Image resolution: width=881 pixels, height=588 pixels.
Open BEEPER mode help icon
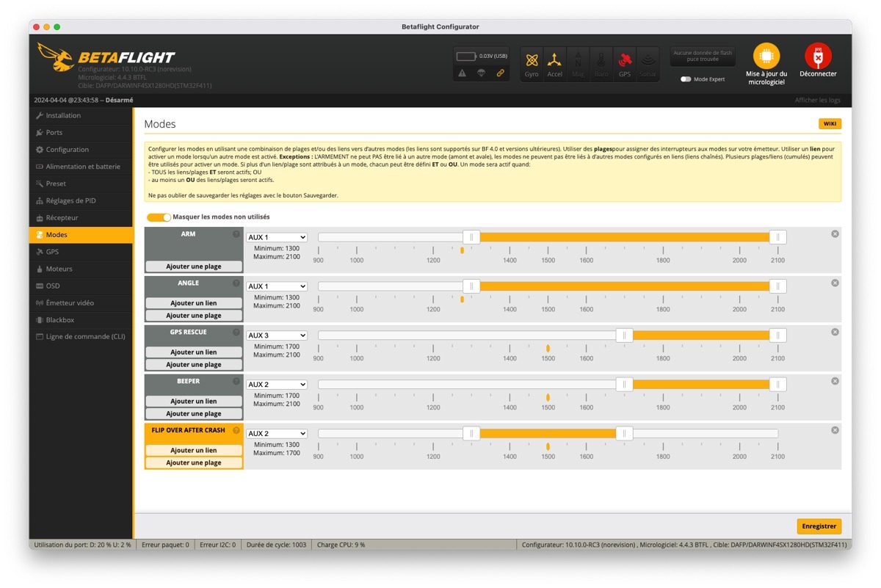click(x=236, y=382)
